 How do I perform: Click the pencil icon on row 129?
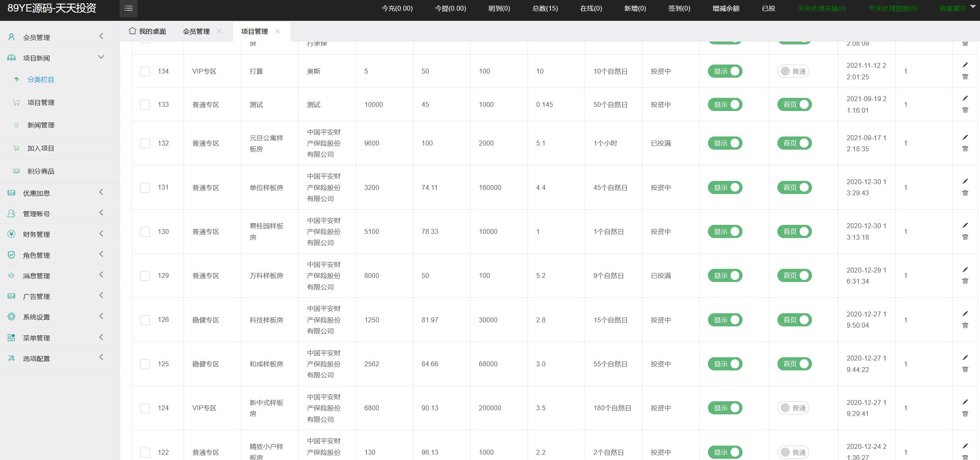coord(965,270)
